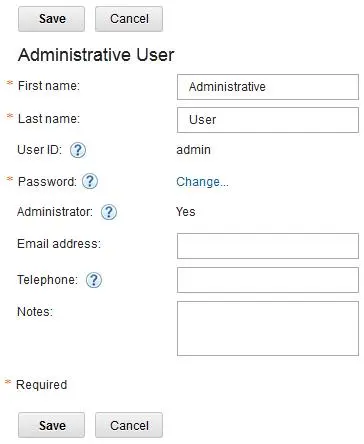Show help for the Administrator field

pos(109,212)
